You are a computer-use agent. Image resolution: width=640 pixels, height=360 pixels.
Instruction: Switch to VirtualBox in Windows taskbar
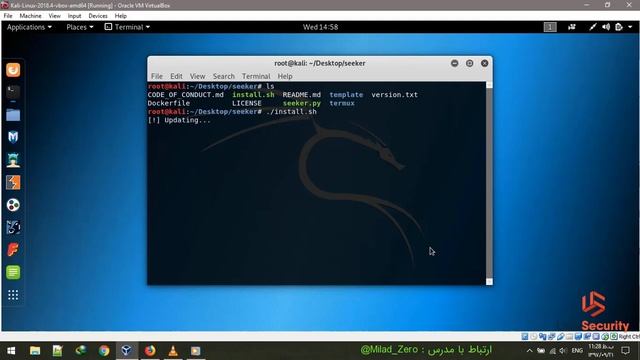[127, 351]
